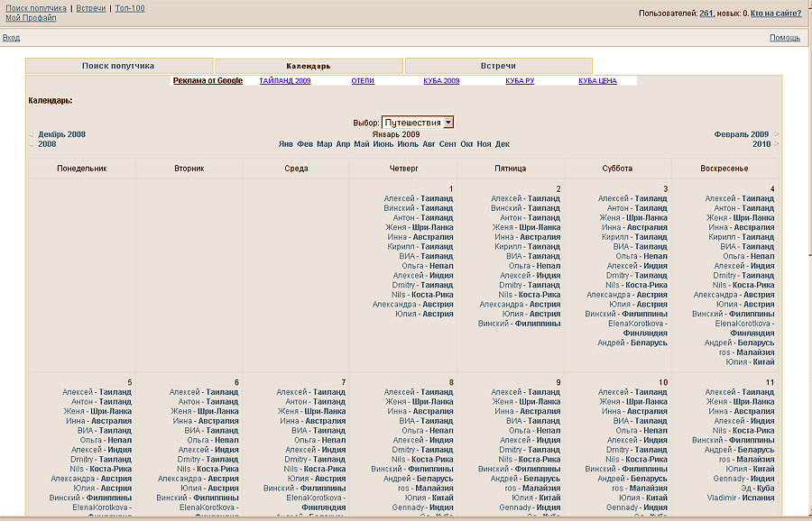Switch to the Поиск попутчика tab

118,66
